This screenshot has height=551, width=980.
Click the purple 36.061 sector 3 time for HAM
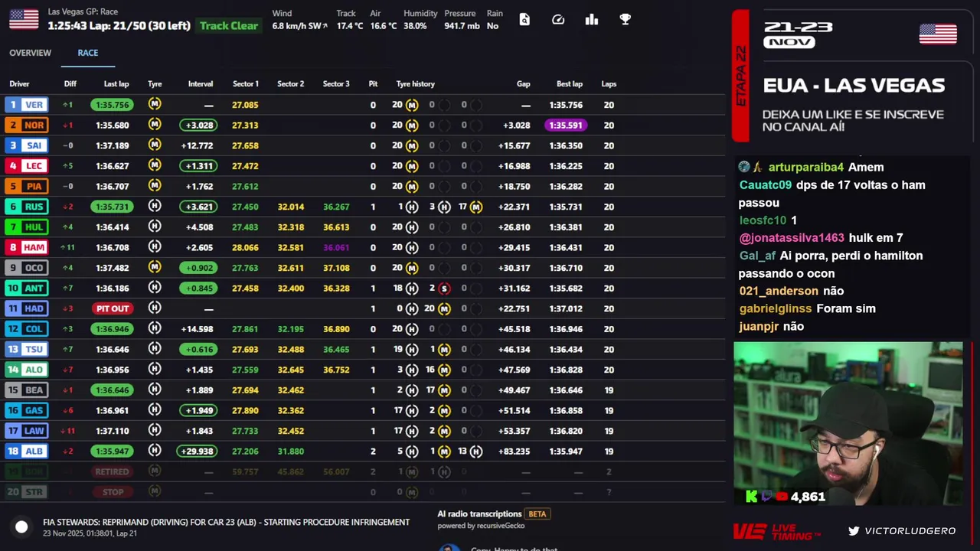pos(336,247)
